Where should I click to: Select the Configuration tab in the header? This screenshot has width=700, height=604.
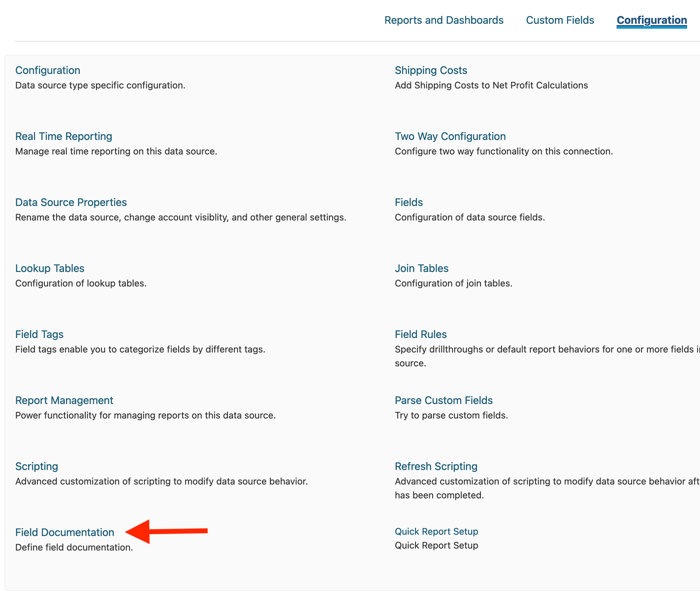coord(652,20)
